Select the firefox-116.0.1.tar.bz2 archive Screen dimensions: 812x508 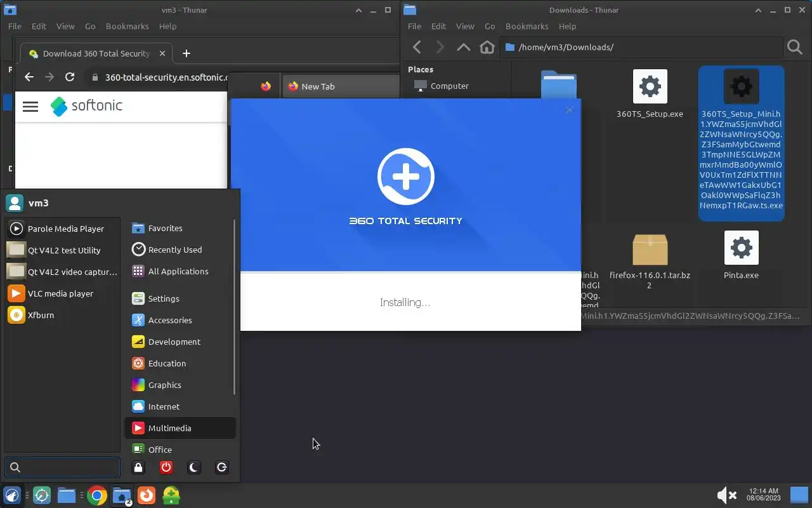(x=650, y=262)
